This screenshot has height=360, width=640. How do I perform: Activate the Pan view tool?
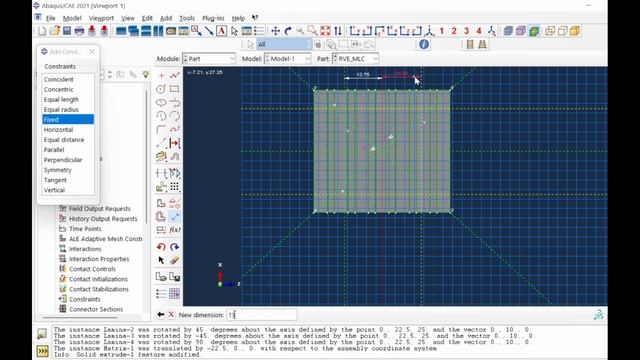click(276, 31)
